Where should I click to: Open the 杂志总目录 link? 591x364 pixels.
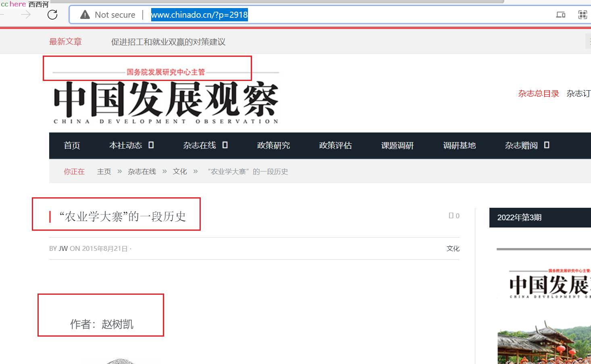coord(539,93)
